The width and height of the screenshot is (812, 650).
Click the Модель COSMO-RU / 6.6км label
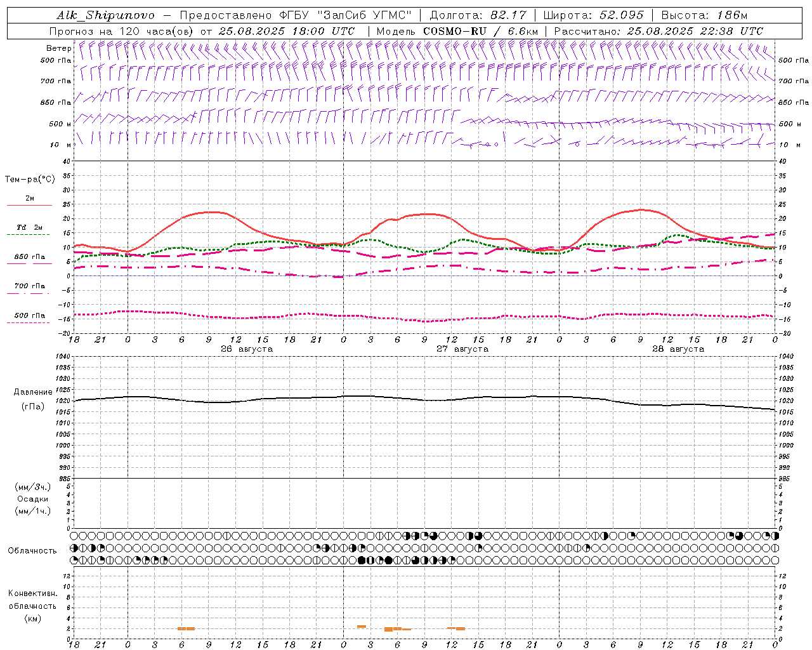click(457, 31)
